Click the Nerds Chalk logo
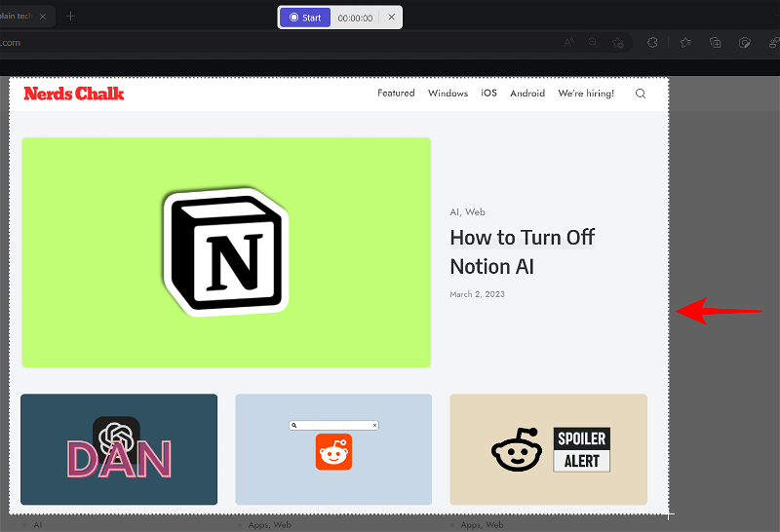780x532 pixels. [x=74, y=94]
